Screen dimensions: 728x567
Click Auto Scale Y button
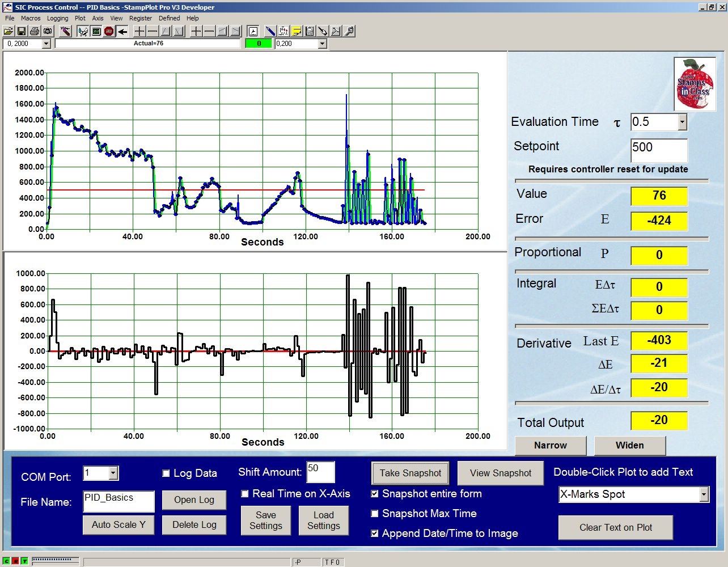click(118, 525)
